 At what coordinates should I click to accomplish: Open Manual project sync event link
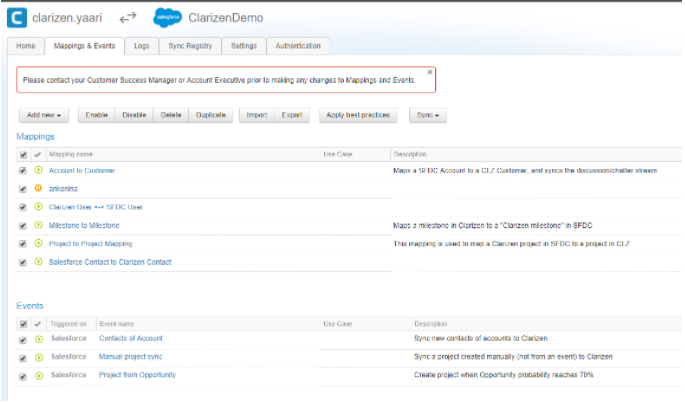130,357
